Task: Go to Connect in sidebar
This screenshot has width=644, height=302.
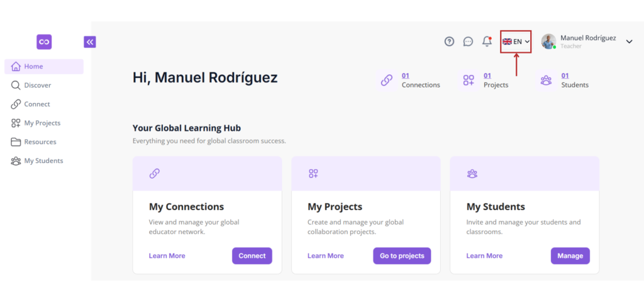Action: [44, 104]
